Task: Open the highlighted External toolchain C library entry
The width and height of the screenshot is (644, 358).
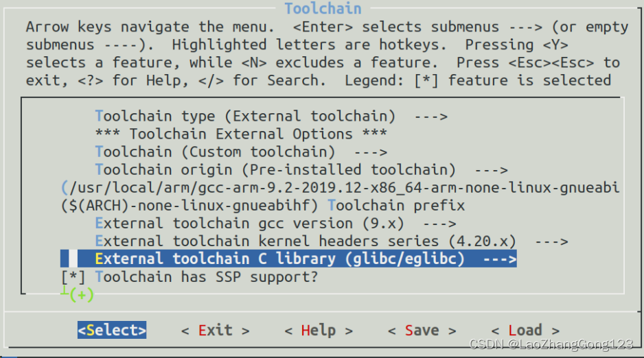Action: 288,259
